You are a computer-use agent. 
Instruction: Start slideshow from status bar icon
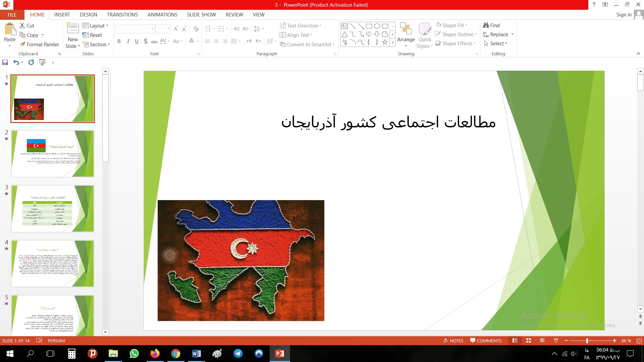(556, 341)
